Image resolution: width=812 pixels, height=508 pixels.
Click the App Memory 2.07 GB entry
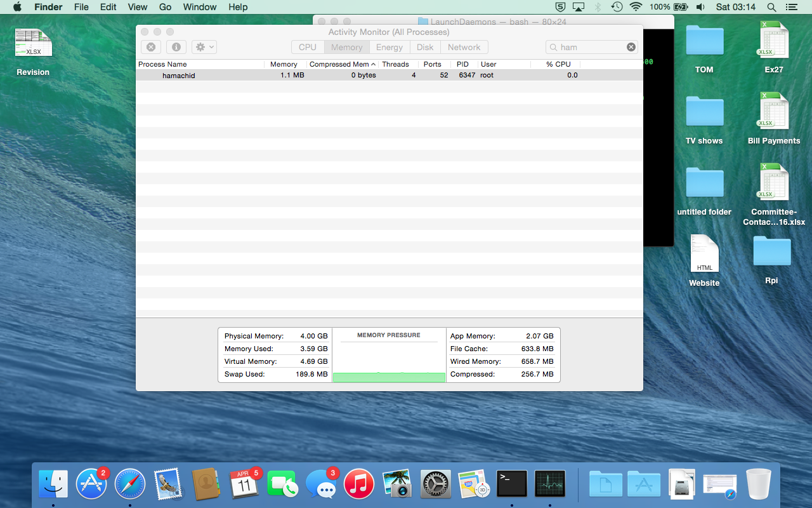coord(502,336)
